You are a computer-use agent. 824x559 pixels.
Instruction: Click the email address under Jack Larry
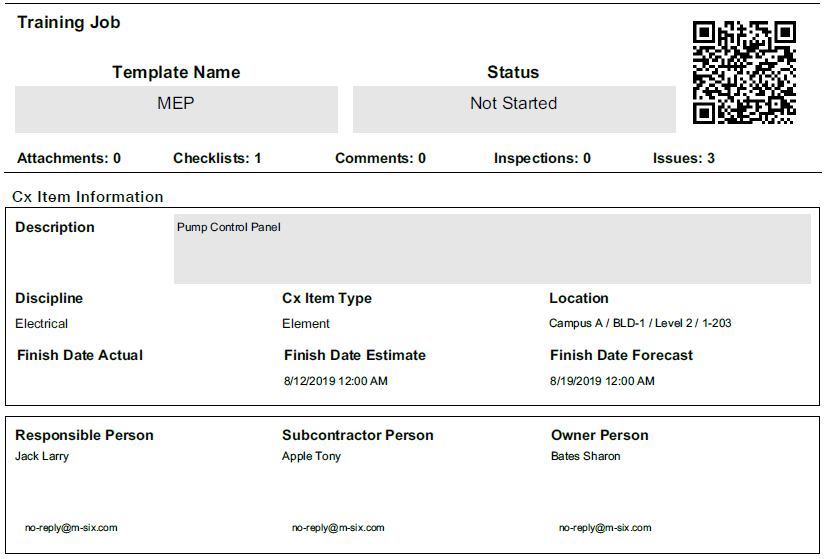tap(71, 527)
